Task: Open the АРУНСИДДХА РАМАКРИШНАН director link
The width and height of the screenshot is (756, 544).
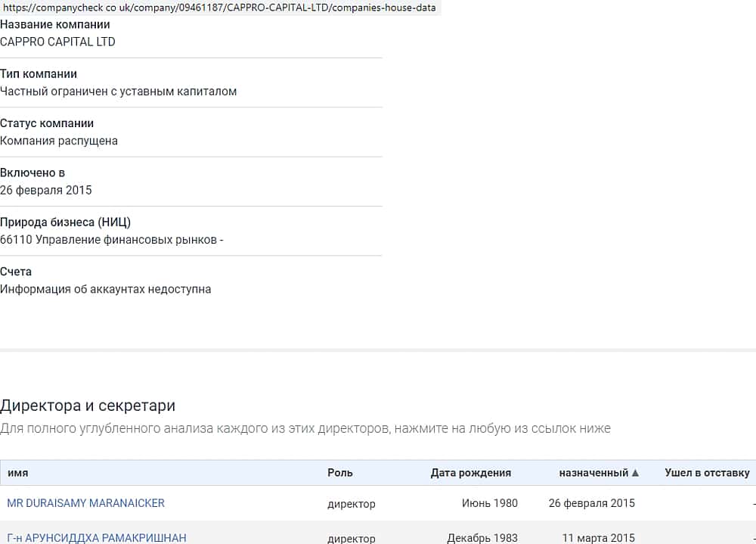Action: [97, 538]
